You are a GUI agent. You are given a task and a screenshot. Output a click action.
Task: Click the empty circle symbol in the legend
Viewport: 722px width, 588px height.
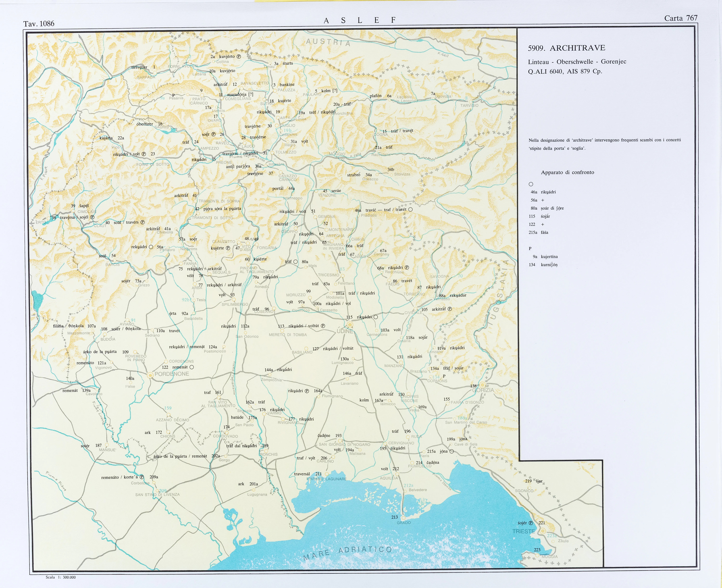pyautogui.click(x=531, y=184)
